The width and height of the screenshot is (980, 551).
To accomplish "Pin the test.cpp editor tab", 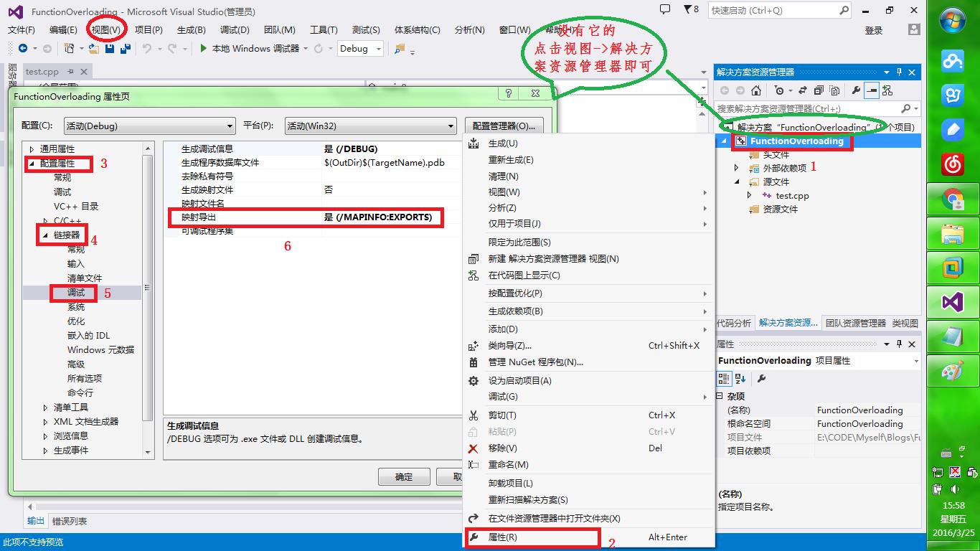I will (x=71, y=71).
